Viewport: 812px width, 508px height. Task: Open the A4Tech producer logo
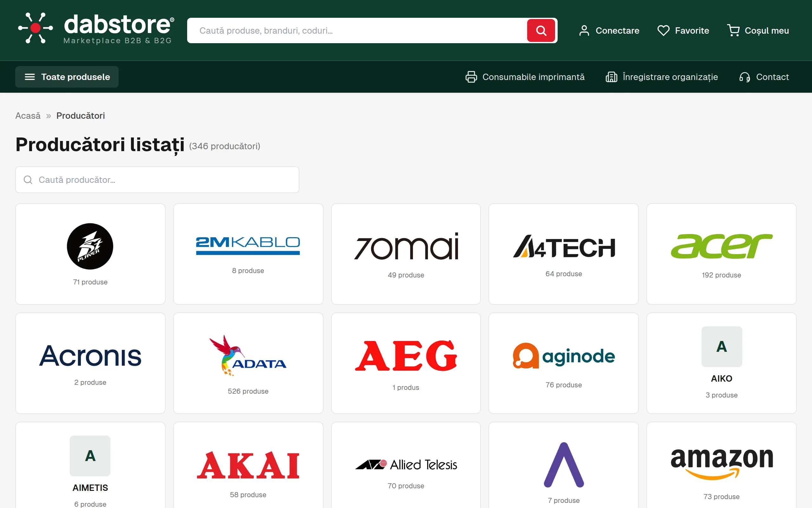point(564,246)
